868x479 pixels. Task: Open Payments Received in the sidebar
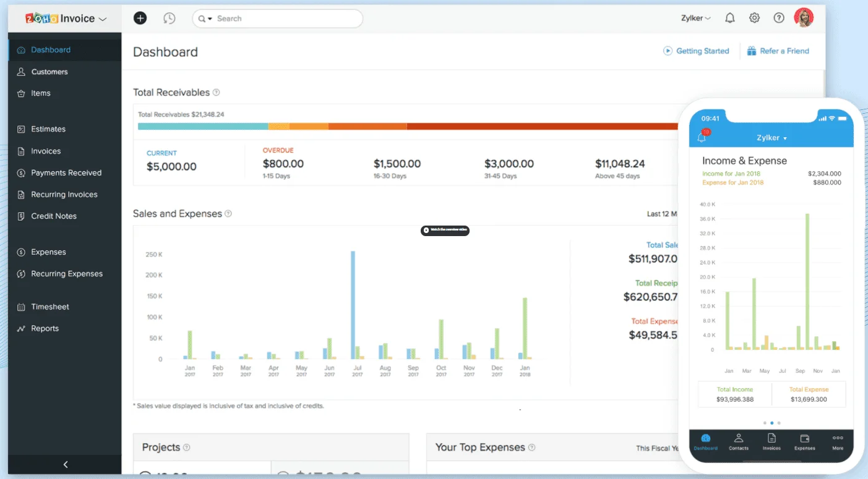(64, 173)
